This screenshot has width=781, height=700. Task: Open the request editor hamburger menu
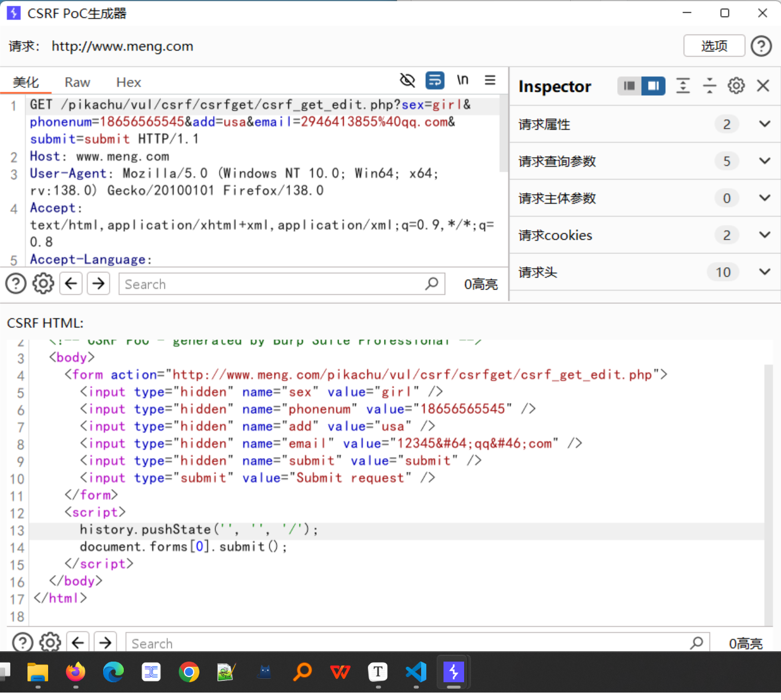[490, 80]
